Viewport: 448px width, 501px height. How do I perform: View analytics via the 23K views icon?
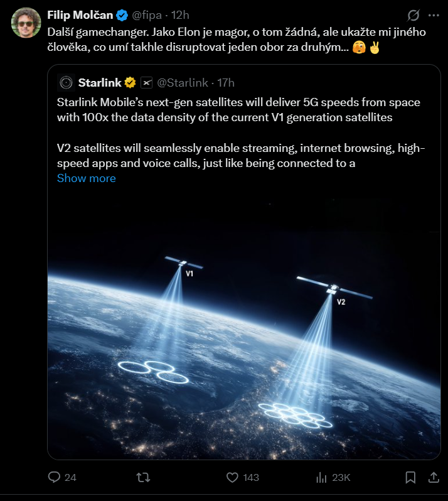click(321, 477)
